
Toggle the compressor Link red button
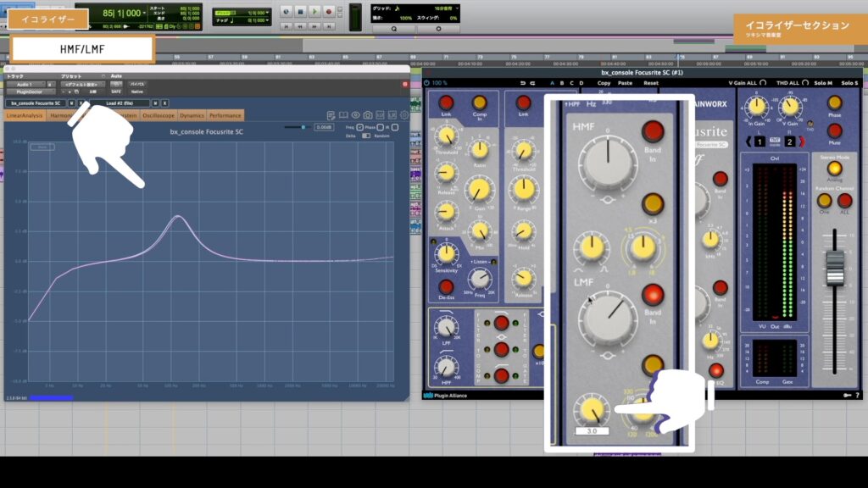click(446, 103)
